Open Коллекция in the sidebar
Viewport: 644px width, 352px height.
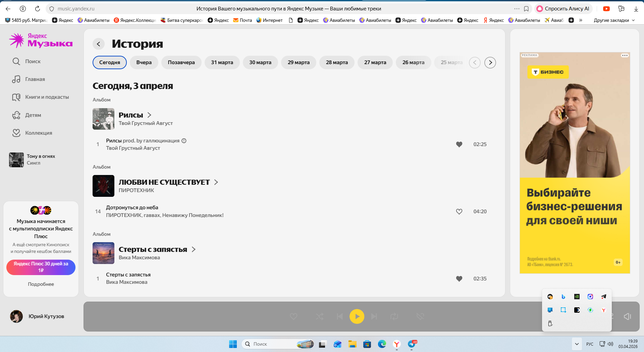pyautogui.click(x=32, y=133)
